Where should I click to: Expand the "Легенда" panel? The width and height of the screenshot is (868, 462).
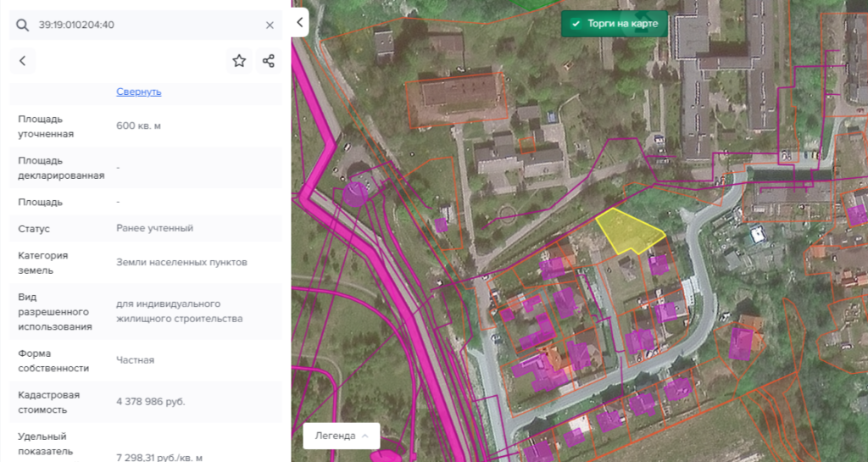tap(341, 436)
